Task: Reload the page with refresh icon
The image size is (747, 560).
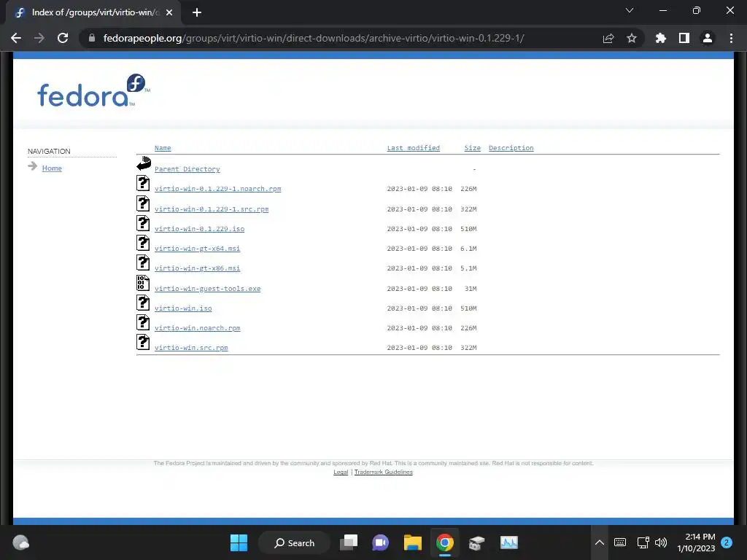Action: click(63, 38)
